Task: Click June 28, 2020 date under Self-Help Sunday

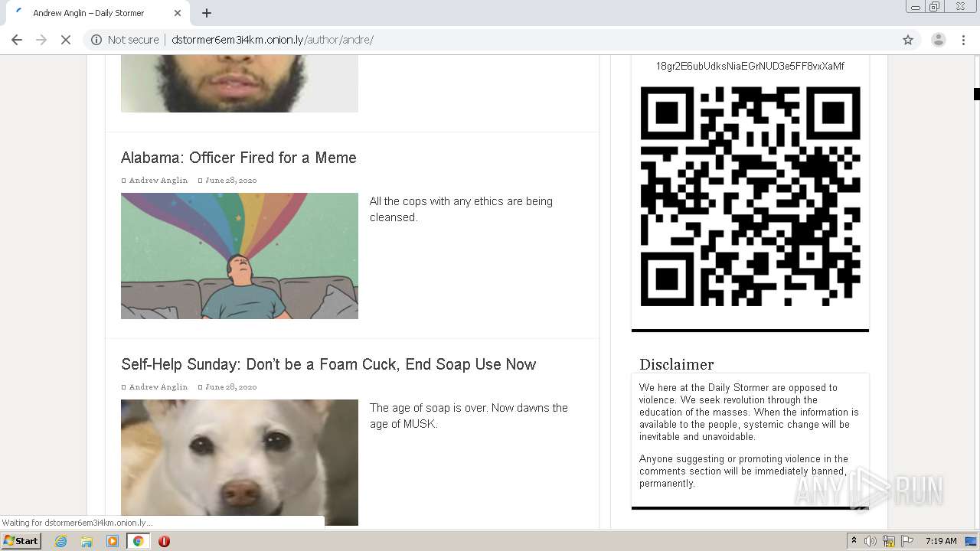Action: click(230, 387)
